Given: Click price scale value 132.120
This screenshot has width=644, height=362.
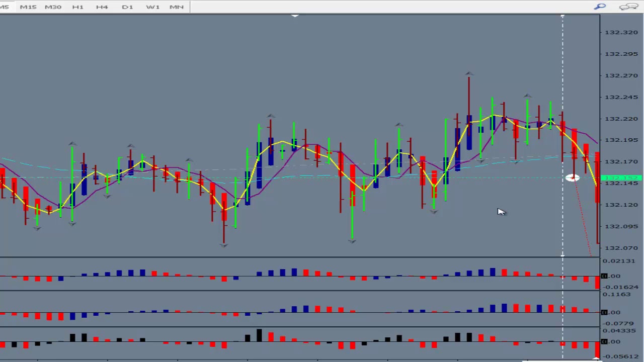Looking at the screenshot, I should (621, 205).
